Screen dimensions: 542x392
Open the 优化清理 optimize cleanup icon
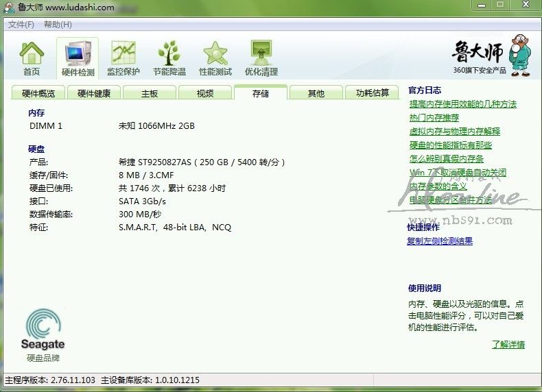tap(261, 58)
